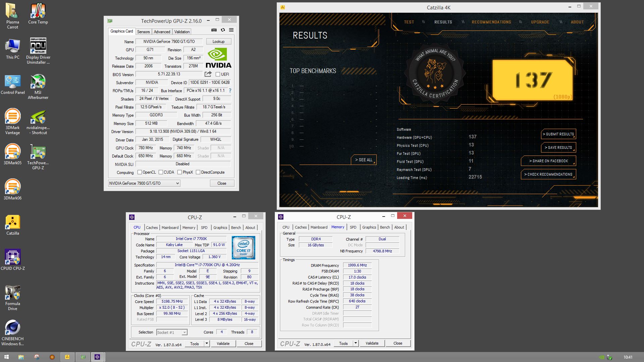
Task: Toggle the PhysX checkbox
Action: pyautogui.click(x=179, y=172)
